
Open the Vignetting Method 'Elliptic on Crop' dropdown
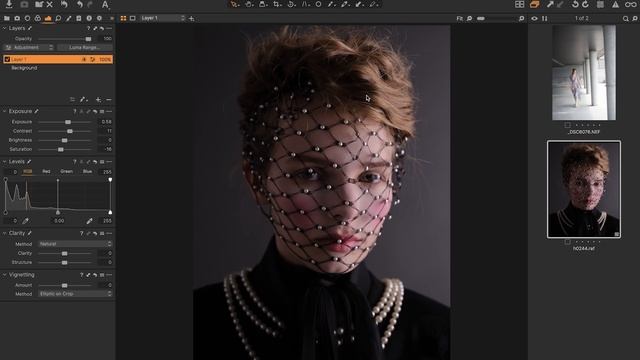click(x=75, y=293)
